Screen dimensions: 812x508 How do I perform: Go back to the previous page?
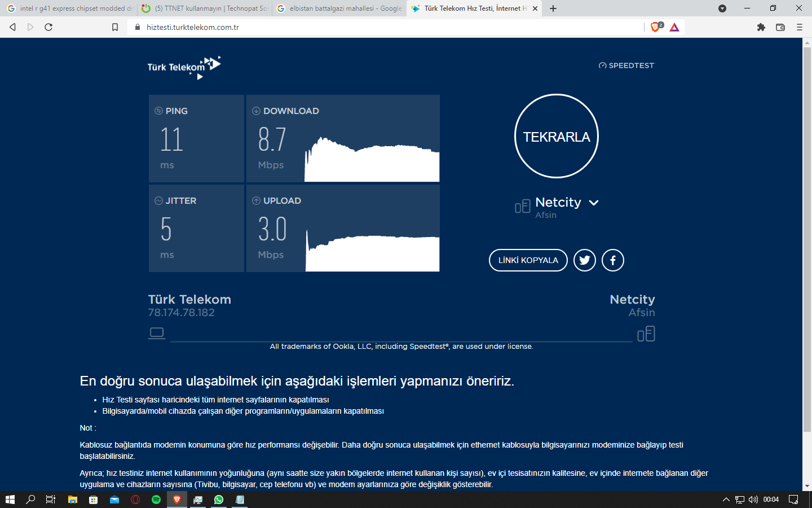12,27
